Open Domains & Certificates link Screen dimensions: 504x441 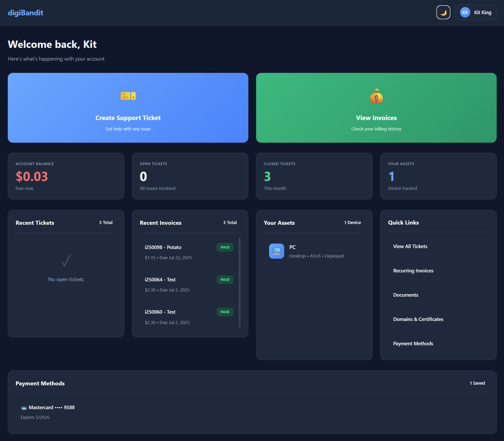click(x=418, y=319)
